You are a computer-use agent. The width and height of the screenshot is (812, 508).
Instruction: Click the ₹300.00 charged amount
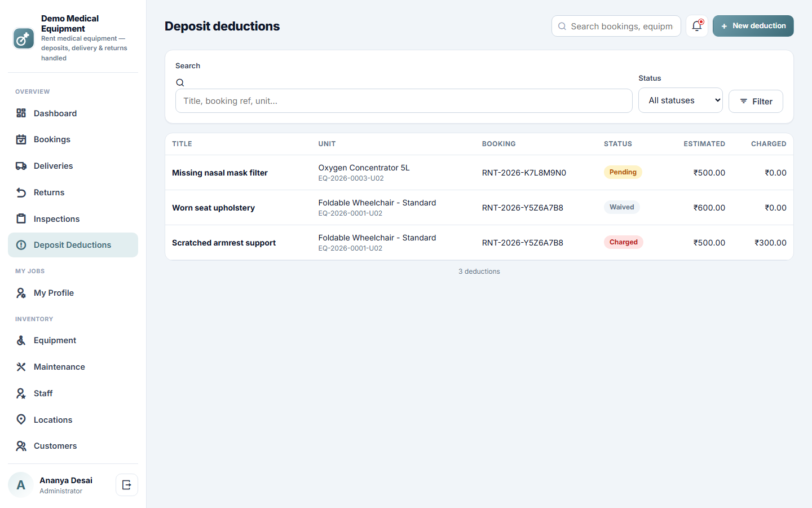(770, 243)
